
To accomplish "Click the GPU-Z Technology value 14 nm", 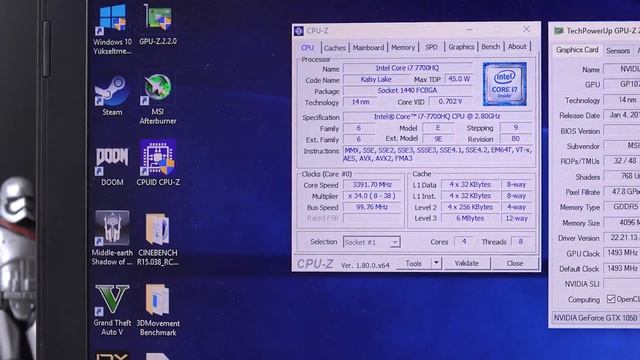I will pos(622,100).
